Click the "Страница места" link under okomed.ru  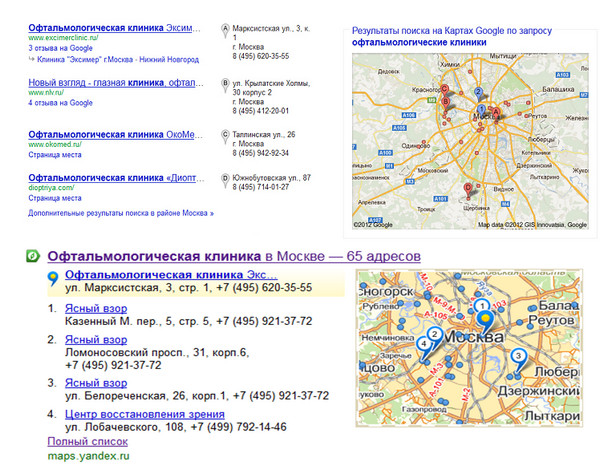(x=61, y=155)
